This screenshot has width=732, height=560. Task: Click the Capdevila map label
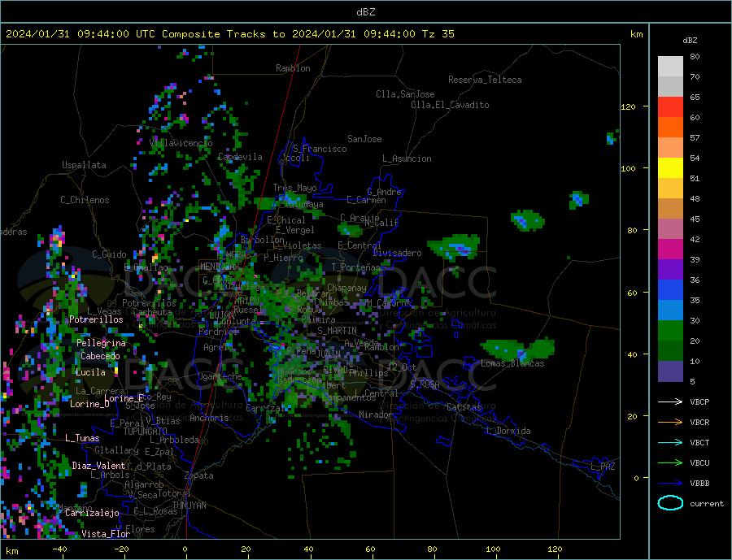(x=240, y=157)
